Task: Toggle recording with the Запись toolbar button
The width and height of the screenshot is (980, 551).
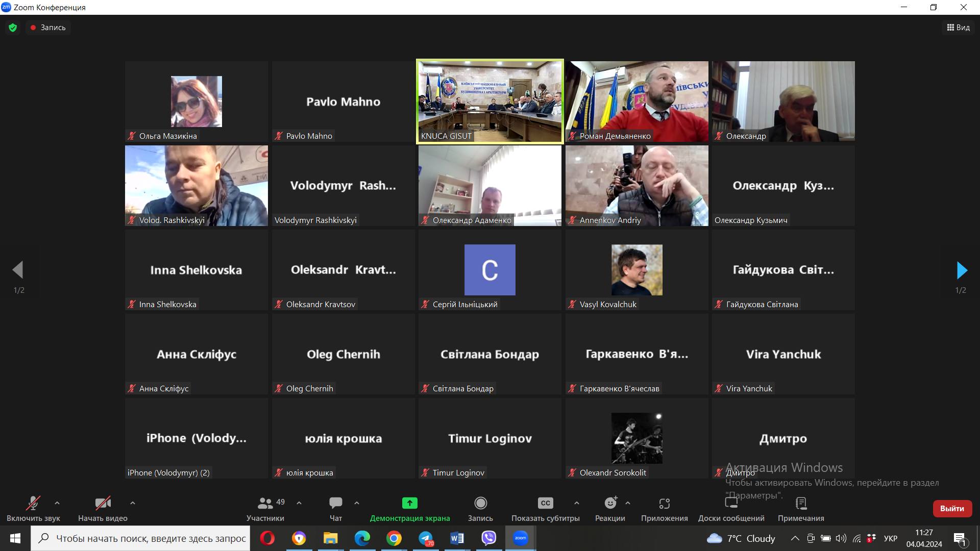Action: tap(480, 509)
